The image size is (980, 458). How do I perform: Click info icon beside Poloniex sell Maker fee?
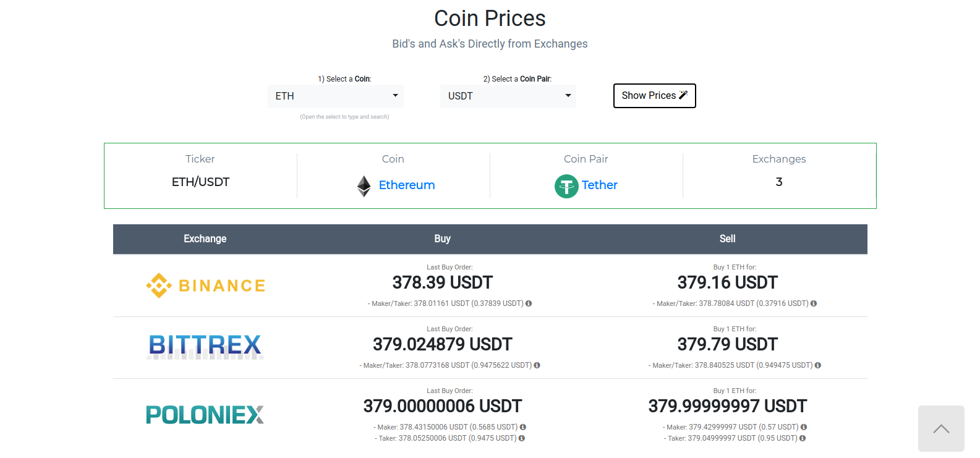(x=804, y=427)
